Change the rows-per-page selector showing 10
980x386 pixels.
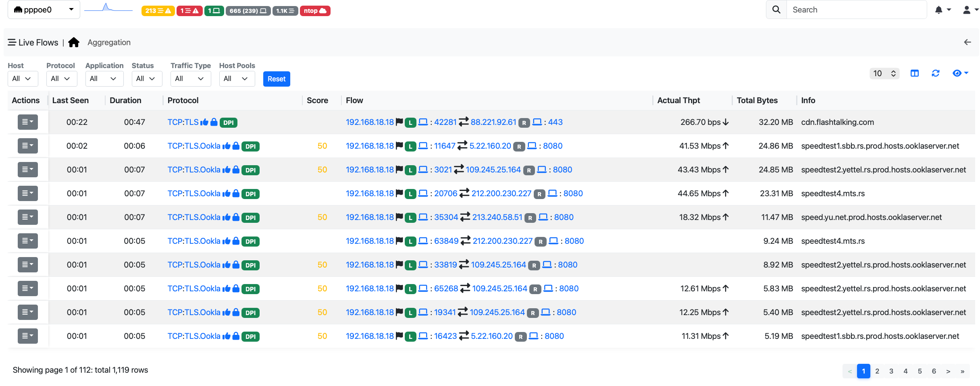pyautogui.click(x=884, y=73)
